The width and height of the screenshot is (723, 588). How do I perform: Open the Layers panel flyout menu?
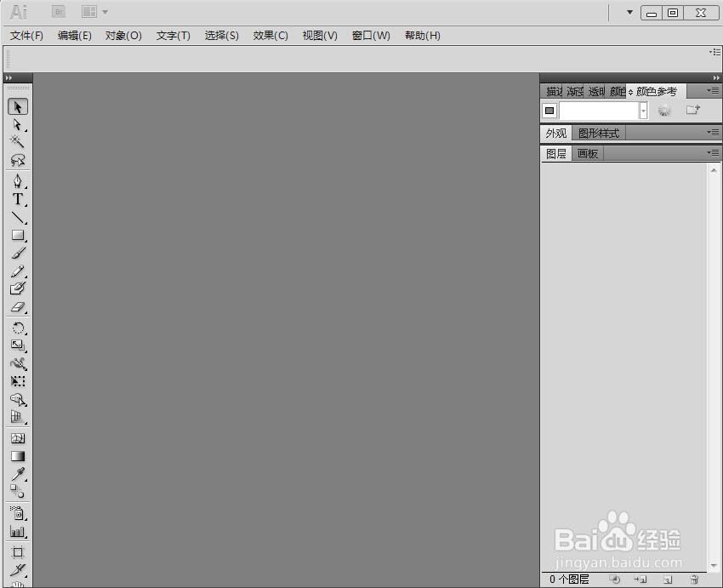pos(713,152)
